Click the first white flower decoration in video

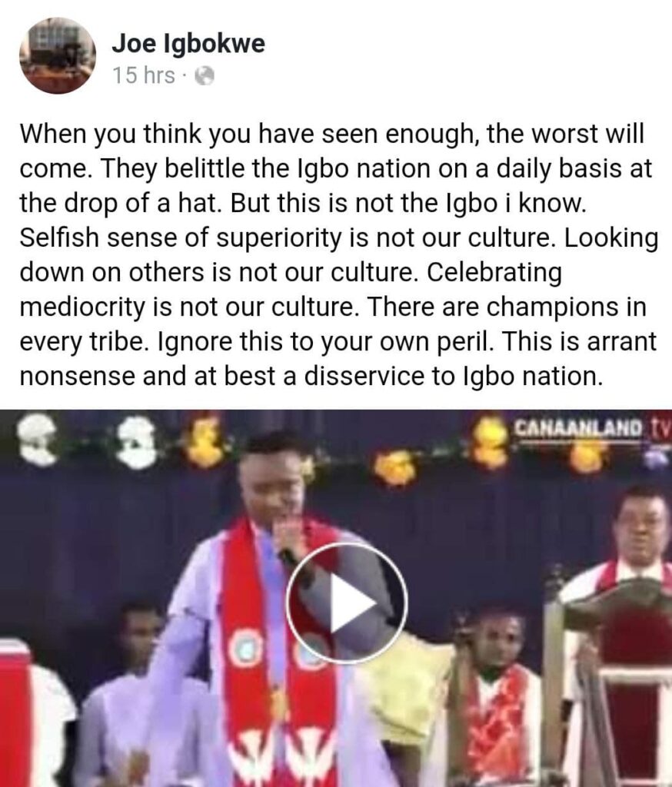click(x=37, y=439)
